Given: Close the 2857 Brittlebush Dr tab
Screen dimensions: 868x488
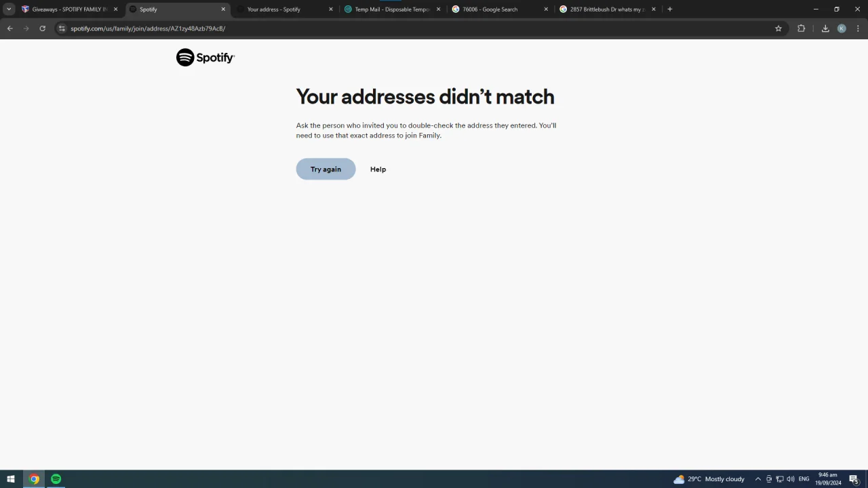Looking at the screenshot, I should tap(654, 9).
